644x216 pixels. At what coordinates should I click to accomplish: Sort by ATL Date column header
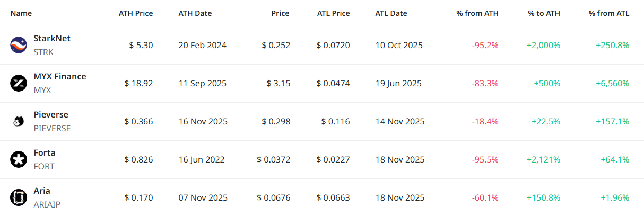pyautogui.click(x=391, y=13)
